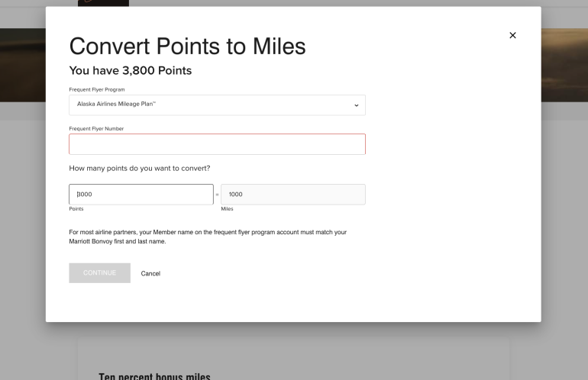Click the equals sign between the fields
Screen dimensions: 588x380
pos(217,195)
